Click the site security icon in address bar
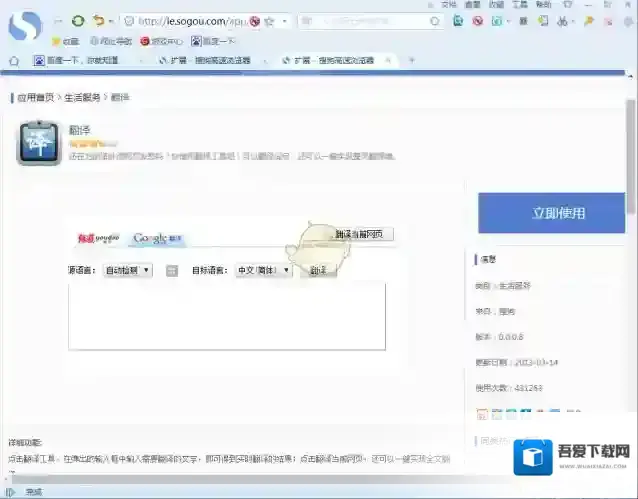Viewport: 638px width, 499px height. click(129, 21)
